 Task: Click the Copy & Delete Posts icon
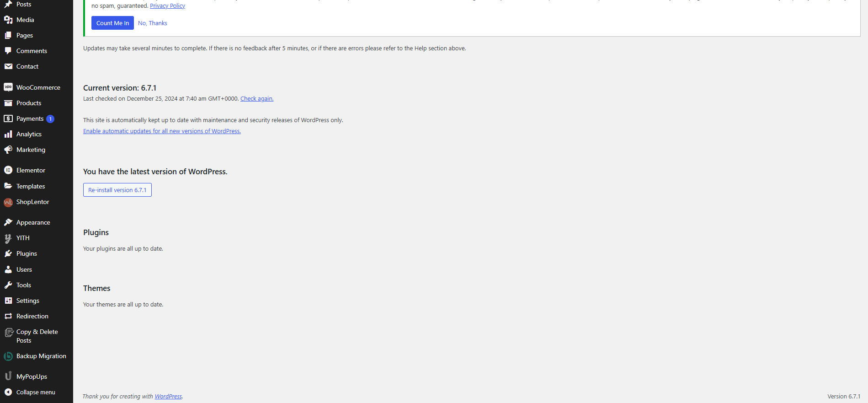(x=9, y=333)
